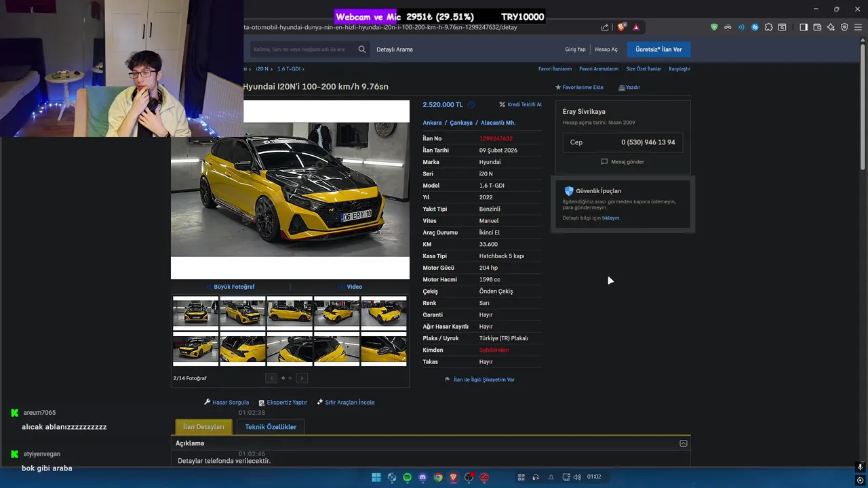The image size is (868, 488).
Task: Toggle the browser sidebar panel icon
Action: tap(804, 27)
